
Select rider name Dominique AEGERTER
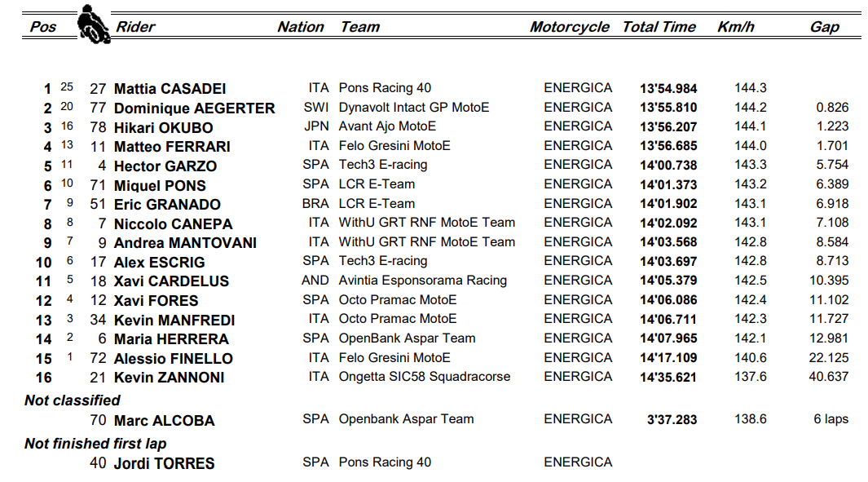[194, 108]
